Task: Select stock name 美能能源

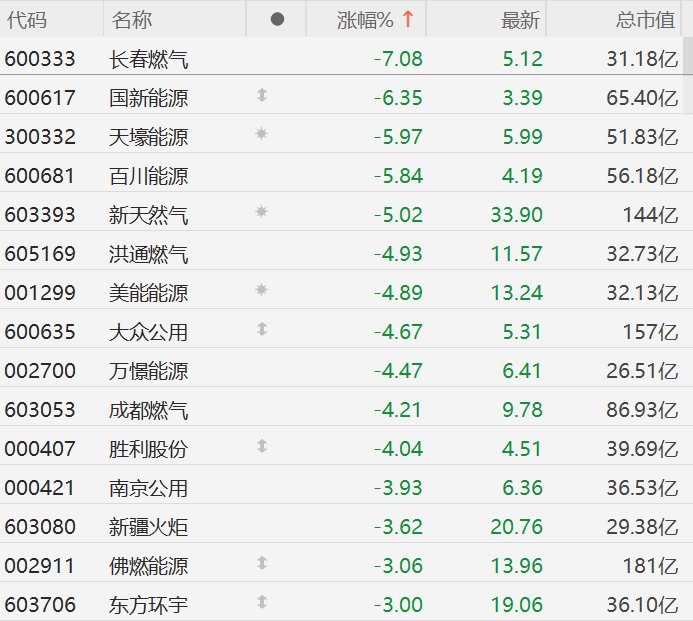Action: pyautogui.click(x=148, y=293)
